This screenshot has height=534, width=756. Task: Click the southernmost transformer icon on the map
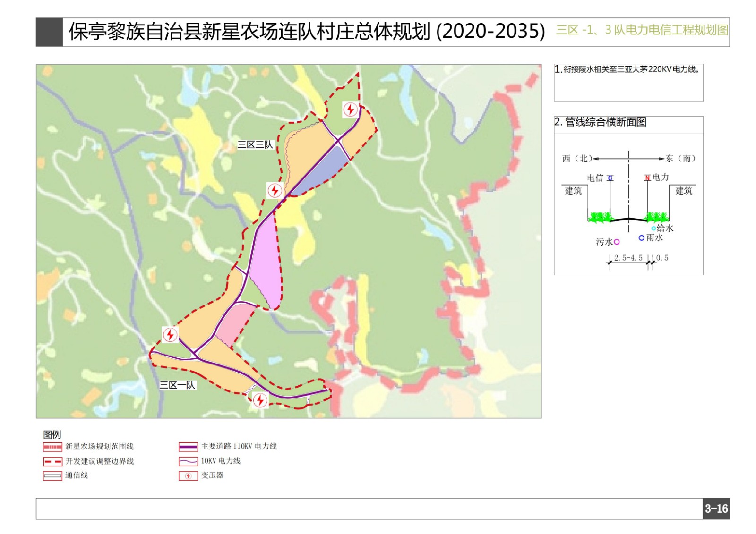pos(260,400)
